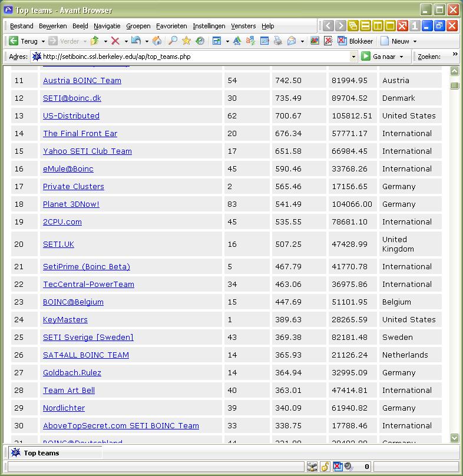Viewport: 463px width, 476px height.
Task: Open the magnifier search icon
Action: coord(173,41)
